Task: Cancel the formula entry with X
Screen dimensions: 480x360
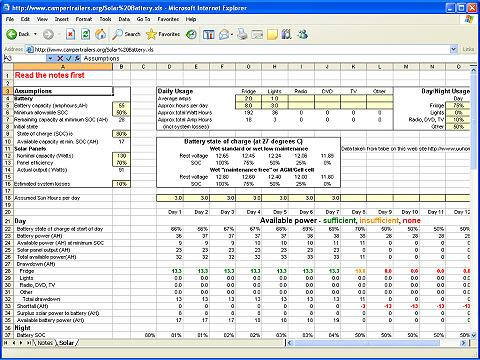Action: (60, 58)
